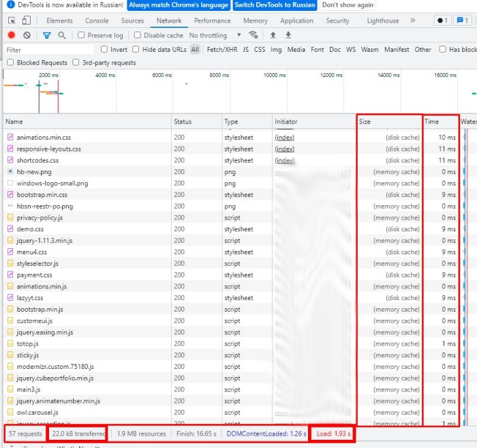
Task: Click the script icon of privacy-policy.js
Action: pos(10,218)
